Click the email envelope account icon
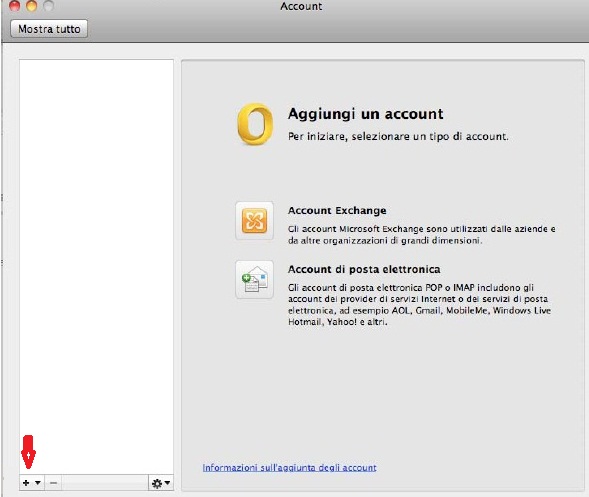 pos(254,279)
